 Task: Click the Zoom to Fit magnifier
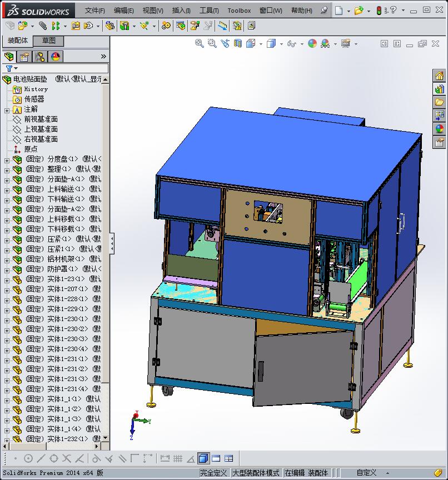[200, 44]
